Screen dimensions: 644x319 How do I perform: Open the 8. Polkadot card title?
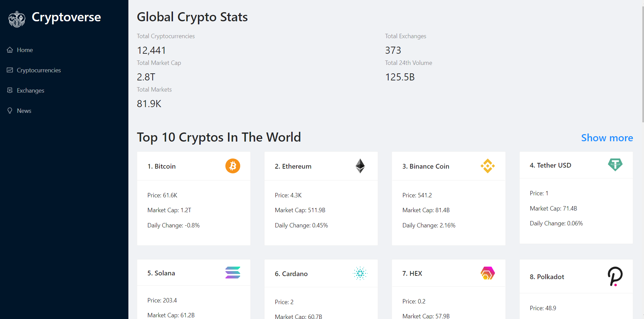coord(547,277)
